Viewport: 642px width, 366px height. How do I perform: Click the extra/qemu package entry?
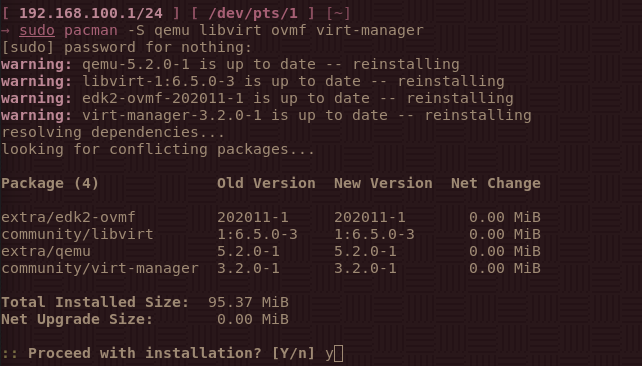pos(46,251)
